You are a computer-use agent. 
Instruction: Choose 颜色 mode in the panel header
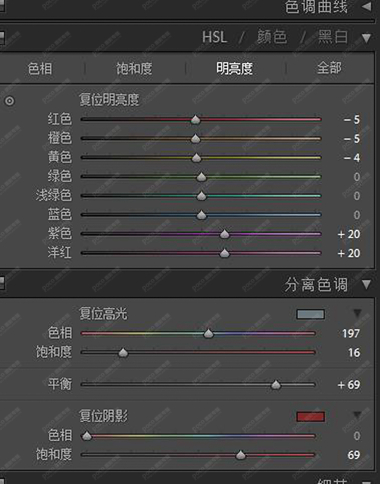pyautogui.click(x=272, y=37)
